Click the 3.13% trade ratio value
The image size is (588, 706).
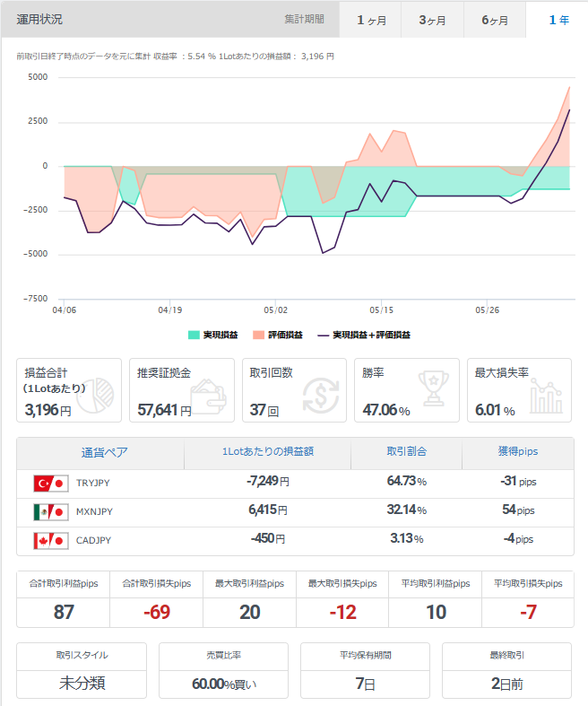pyautogui.click(x=407, y=539)
